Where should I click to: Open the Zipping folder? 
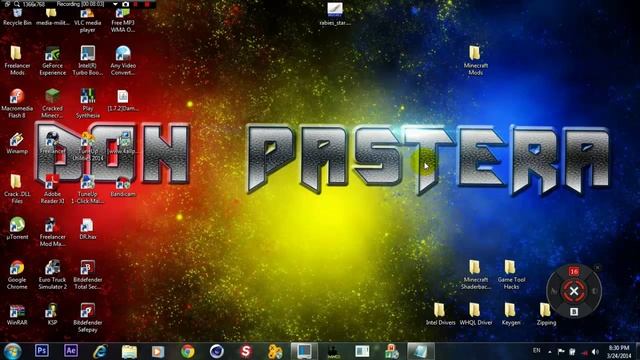tap(546, 314)
